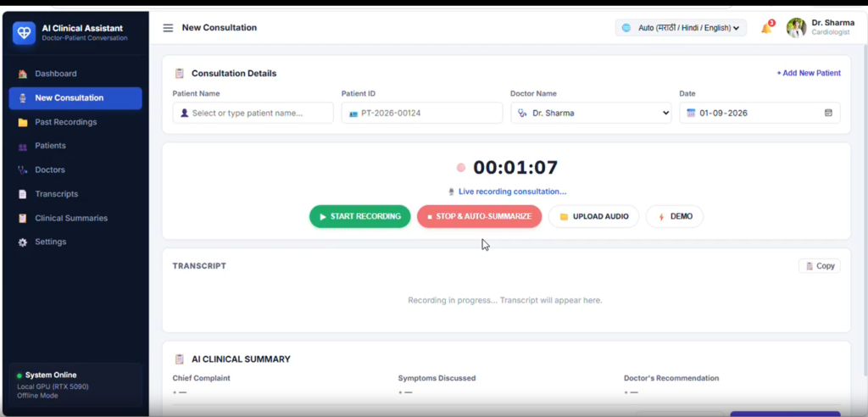The image size is (868, 417).
Task: Expand the Auto language dropdown
Action: tap(681, 28)
